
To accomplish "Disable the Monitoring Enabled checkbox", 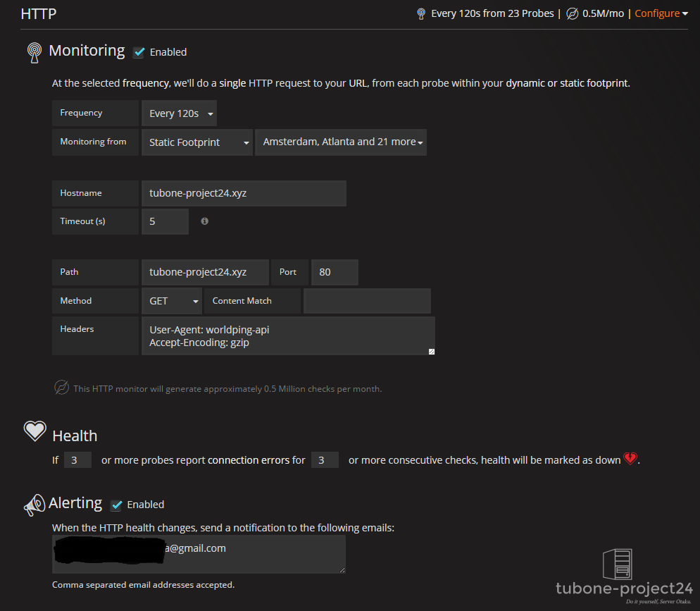I will (x=139, y=52).
